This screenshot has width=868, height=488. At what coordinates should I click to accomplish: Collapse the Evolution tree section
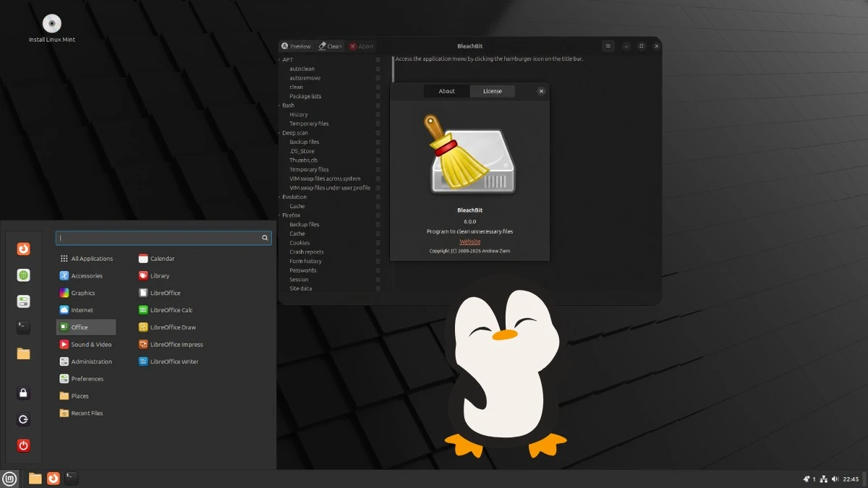[281, 197]
